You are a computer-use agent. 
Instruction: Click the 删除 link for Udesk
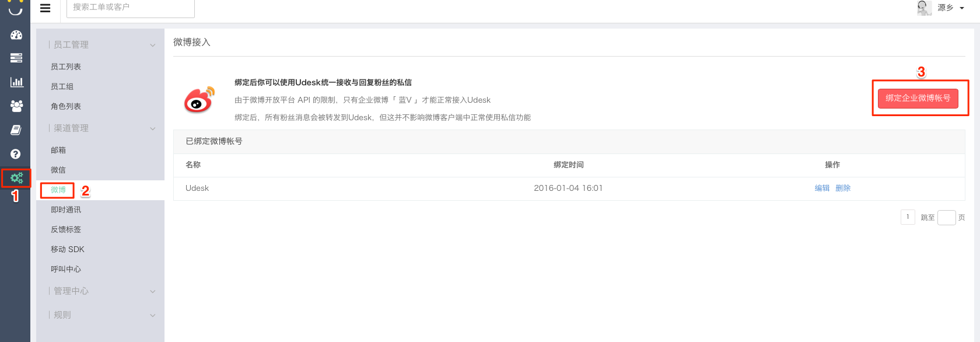click(843, 188)
